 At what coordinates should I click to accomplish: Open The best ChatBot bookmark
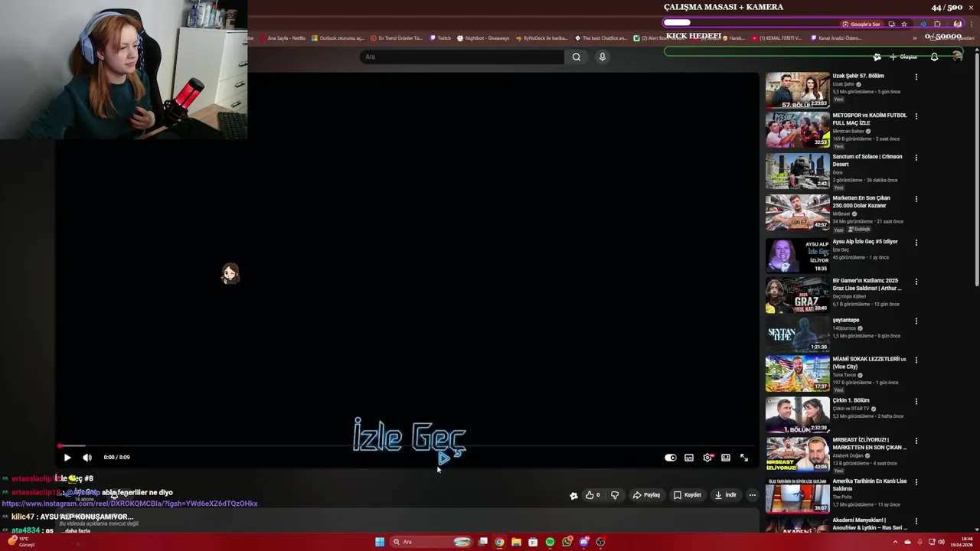[x=601, y=38]
